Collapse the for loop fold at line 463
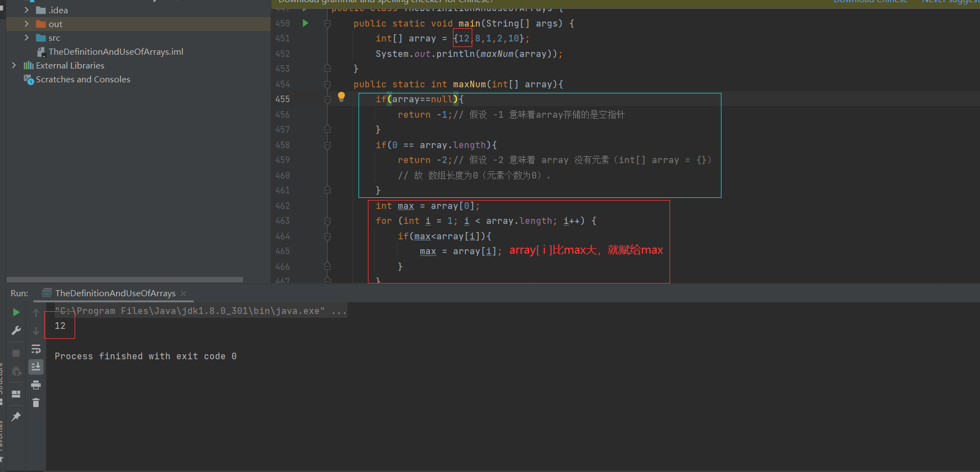Viewport: 980px width, 472px height. [x=327, y=221]
